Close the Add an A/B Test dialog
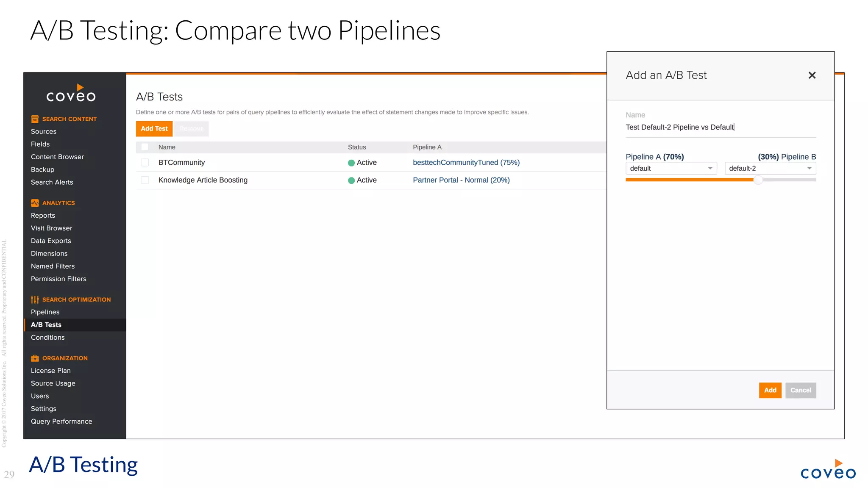The image size is (868, 488). (x=812, y=75)
